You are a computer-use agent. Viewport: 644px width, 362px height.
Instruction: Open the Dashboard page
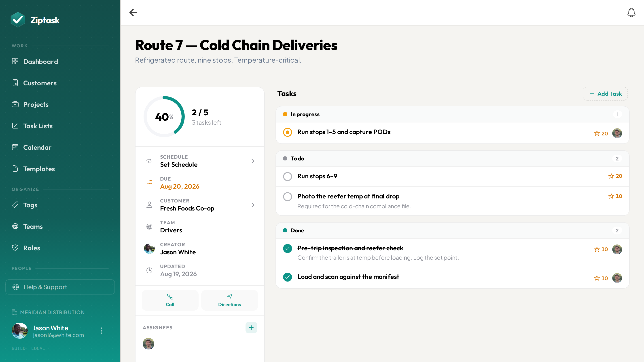60,61
